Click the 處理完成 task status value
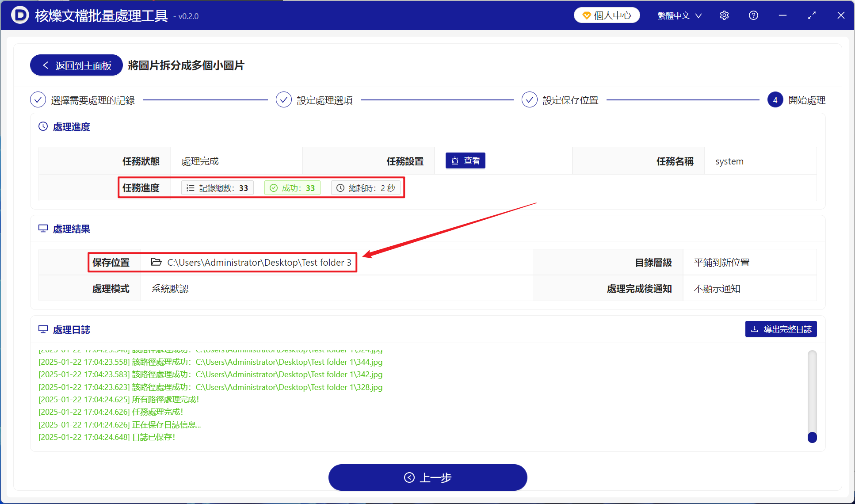 tap(200, 161)
